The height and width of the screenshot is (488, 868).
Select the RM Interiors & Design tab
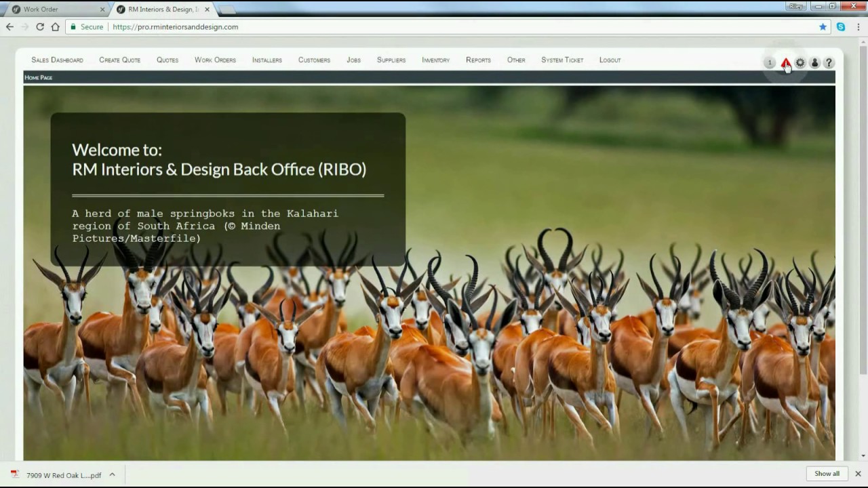163,9
